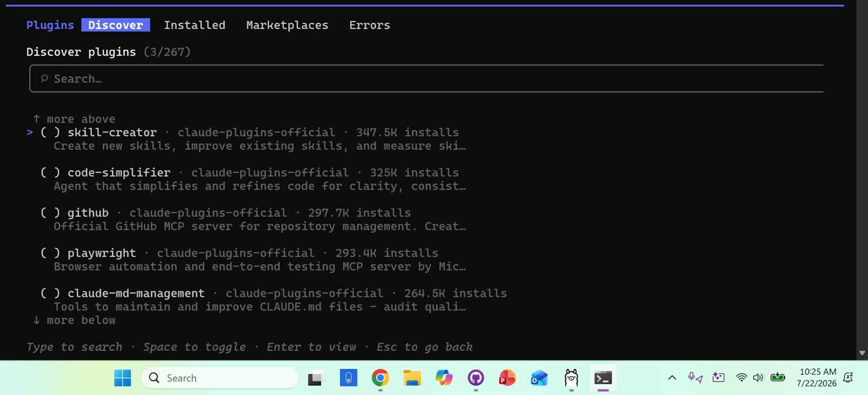
Task: Click 'Agent that simplifies and refines code' description
Action: click(260, 186)
